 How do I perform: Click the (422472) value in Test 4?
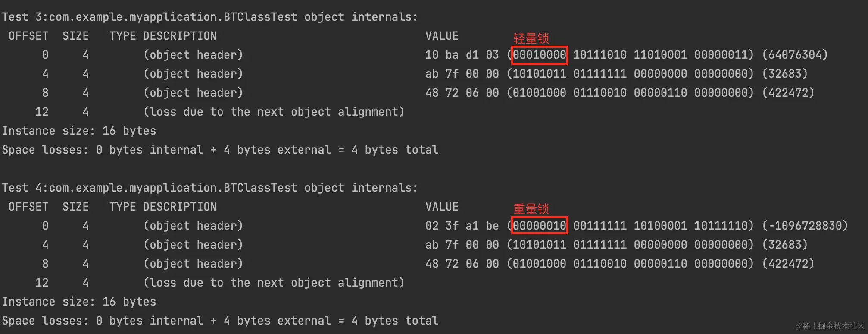click(x=788, y=264)
